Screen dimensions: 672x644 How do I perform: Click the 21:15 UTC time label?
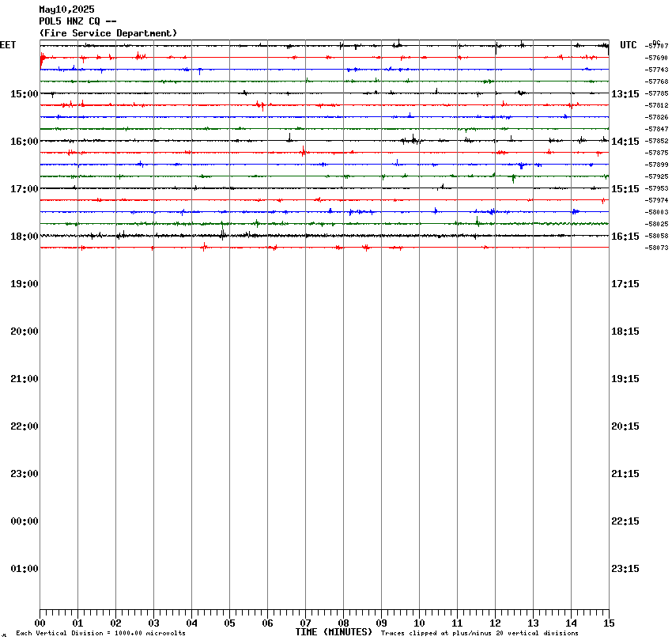[625, 474]
